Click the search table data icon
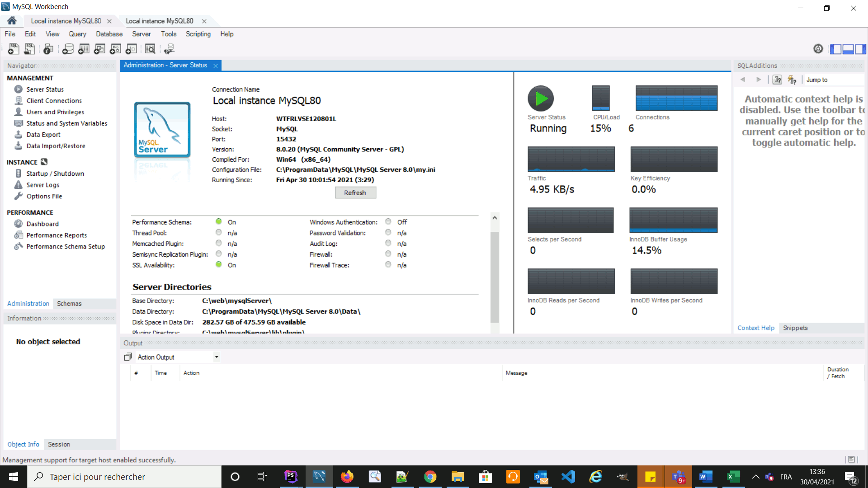This screenshot has height=488, width=868. tap(150, 49)
